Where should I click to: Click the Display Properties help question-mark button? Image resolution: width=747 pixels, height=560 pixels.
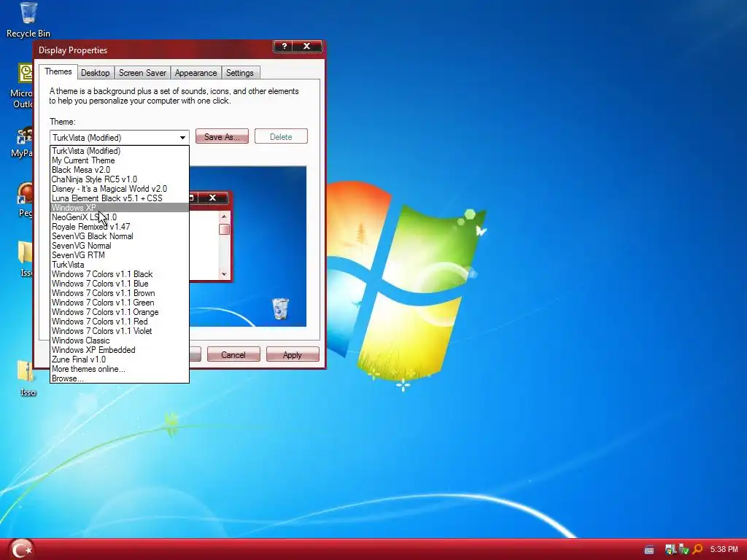[x=285, y=46]
